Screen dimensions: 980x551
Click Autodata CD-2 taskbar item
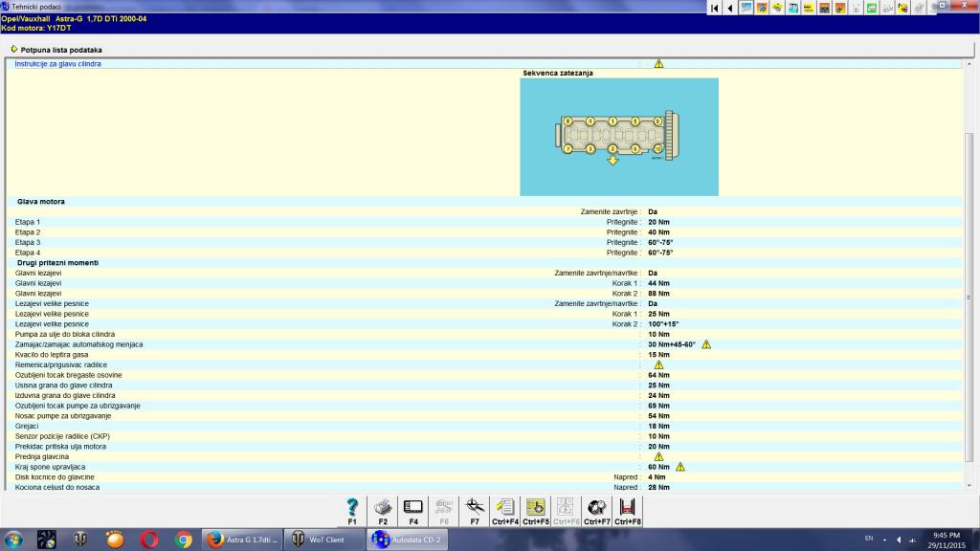(x=407, y=540)
